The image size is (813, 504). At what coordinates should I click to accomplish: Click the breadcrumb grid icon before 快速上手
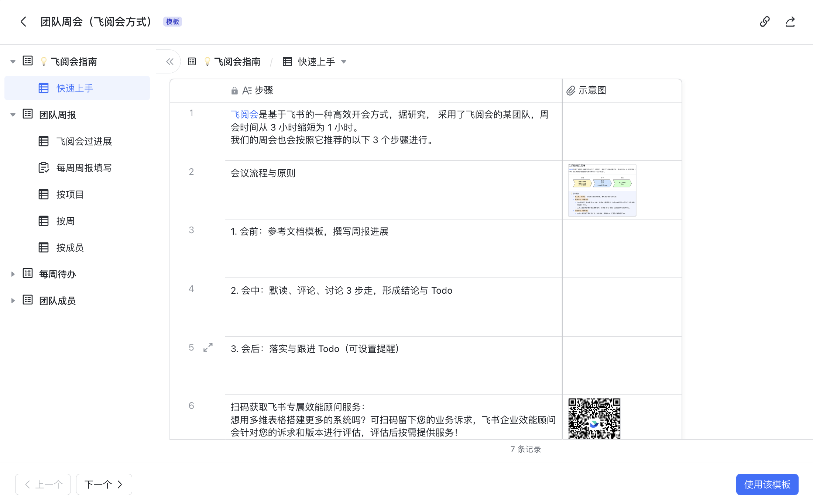pos(287,62)
